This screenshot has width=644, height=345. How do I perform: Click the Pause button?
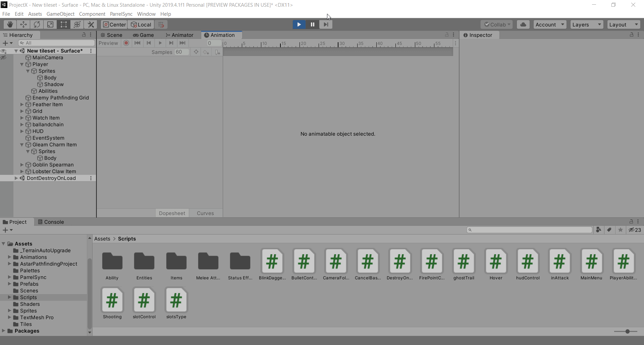312,24
